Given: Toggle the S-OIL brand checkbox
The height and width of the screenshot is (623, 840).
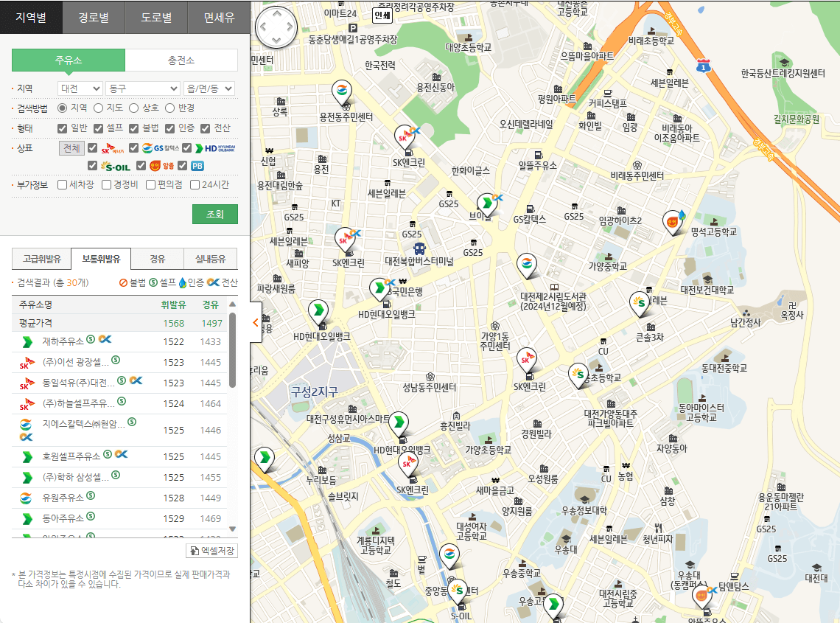Looking at the screenshot, I should tap(93, 166).
